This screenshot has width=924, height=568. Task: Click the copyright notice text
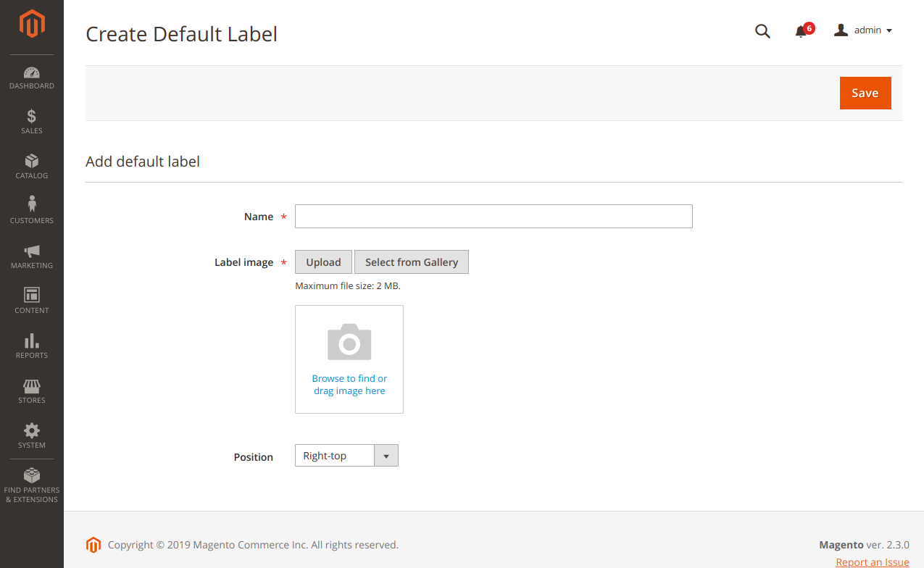click(253, 545)
